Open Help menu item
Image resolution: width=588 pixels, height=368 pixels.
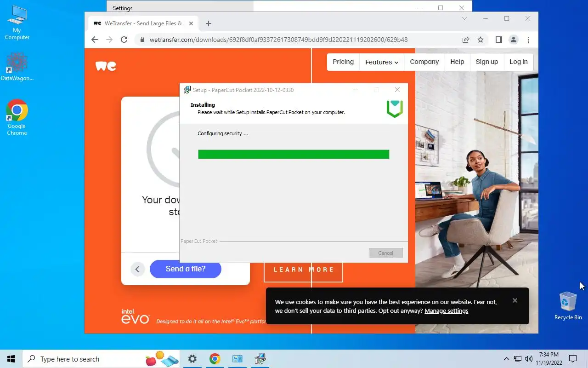[457, 62]
